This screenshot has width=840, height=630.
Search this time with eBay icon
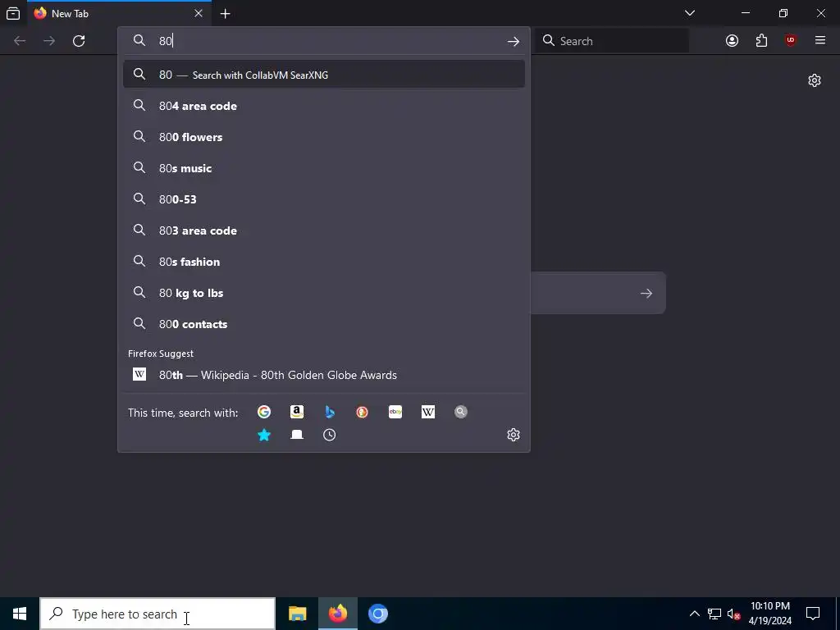[395, 412]
